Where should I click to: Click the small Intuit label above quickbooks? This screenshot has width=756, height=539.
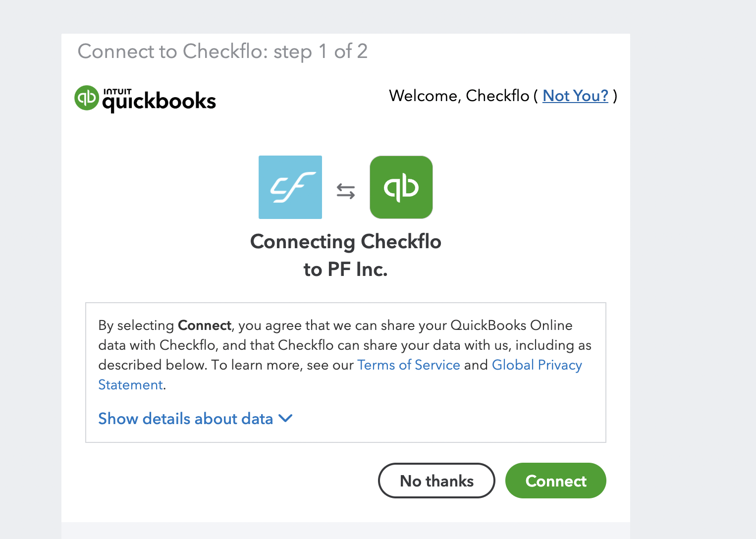click(117, 91)
